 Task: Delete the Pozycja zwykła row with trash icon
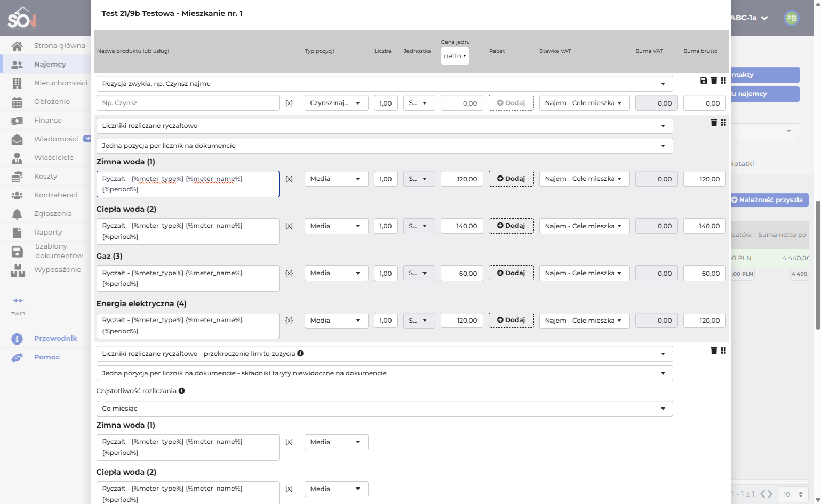[714, 81]
